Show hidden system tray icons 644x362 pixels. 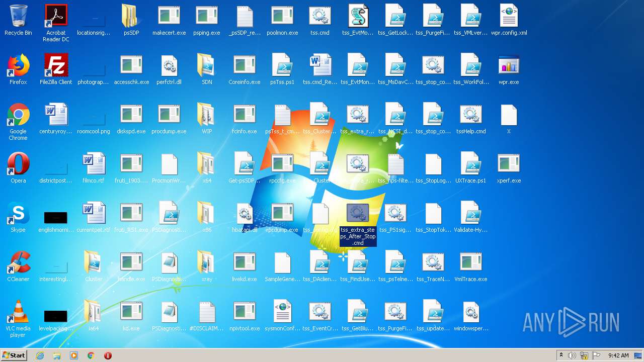(x=561, y=355)
